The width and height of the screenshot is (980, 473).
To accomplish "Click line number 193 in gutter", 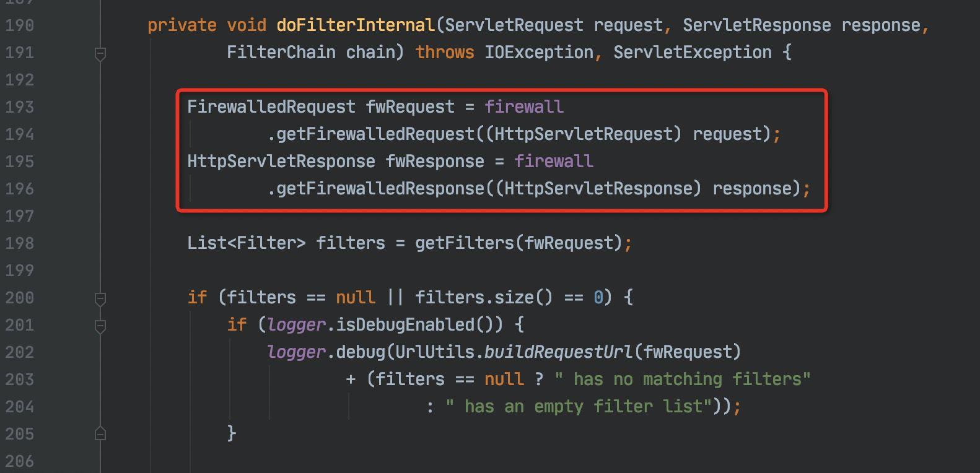I will tap(19, 107).
